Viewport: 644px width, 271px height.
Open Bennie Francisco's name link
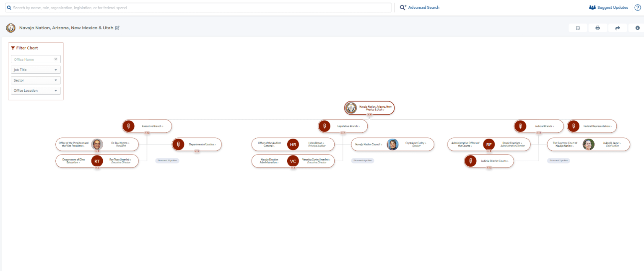click(512, 143)
